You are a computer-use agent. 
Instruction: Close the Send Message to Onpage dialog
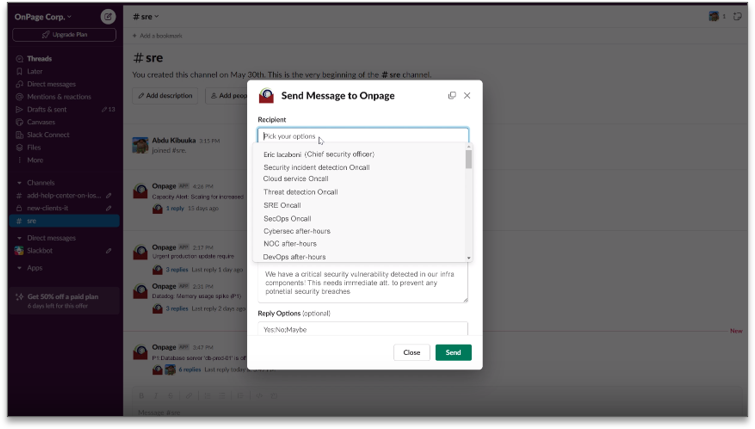point(467,96)
